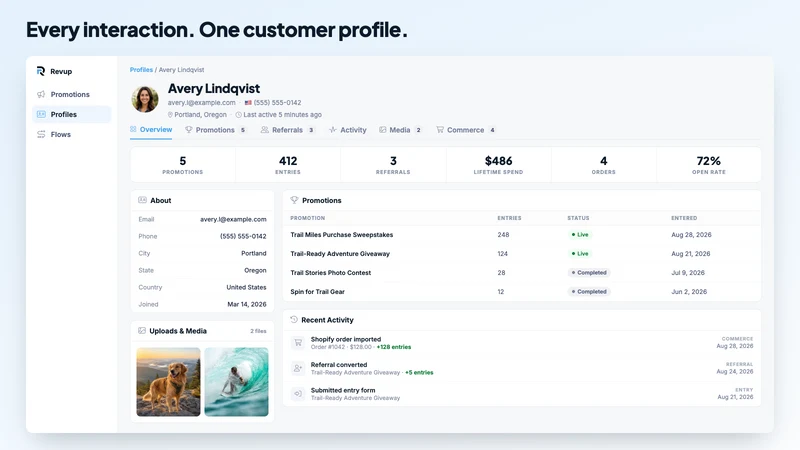Screen dimensions: 800x450
Task: Click the PROMOTION column header
Action: point(308,218)
